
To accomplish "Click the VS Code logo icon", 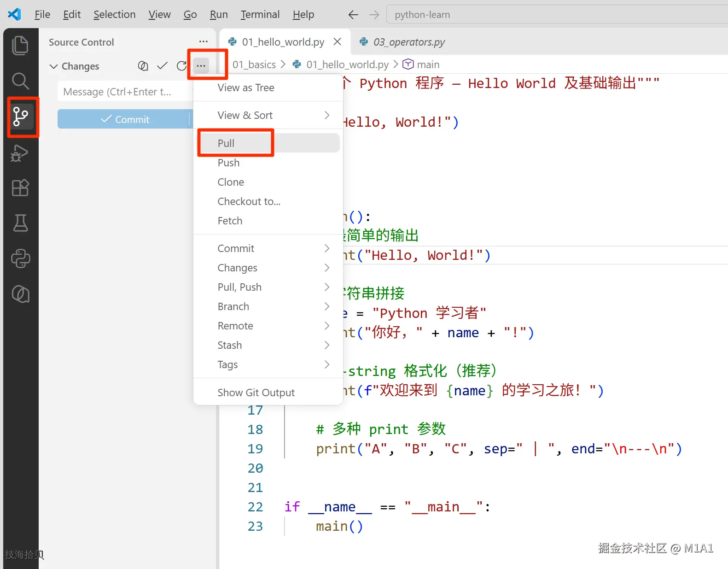I will [14, 14].
